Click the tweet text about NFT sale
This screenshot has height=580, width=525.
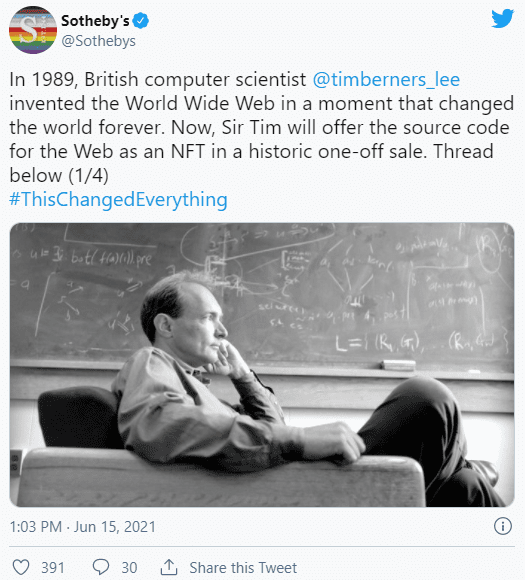pyautogui.click(x=259, y=128)
